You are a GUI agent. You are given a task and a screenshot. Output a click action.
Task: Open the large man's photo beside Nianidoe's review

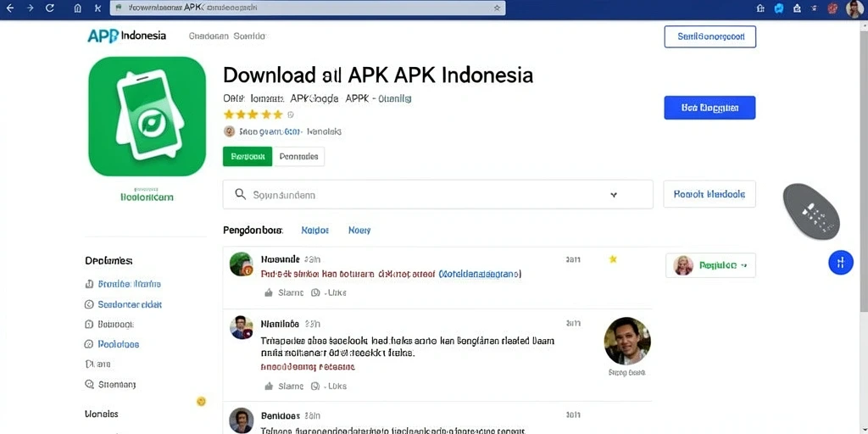(627, 341)
